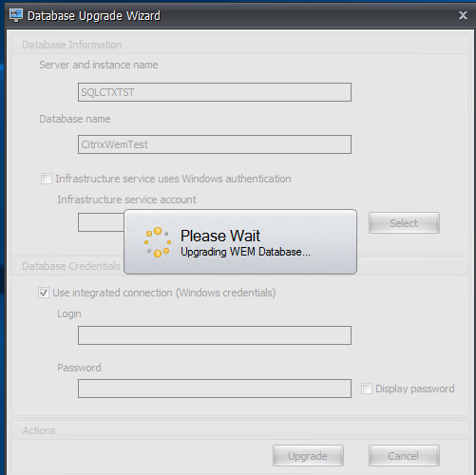Click the Database Upgrade Wizard title icon

click(x=16, y=15)
